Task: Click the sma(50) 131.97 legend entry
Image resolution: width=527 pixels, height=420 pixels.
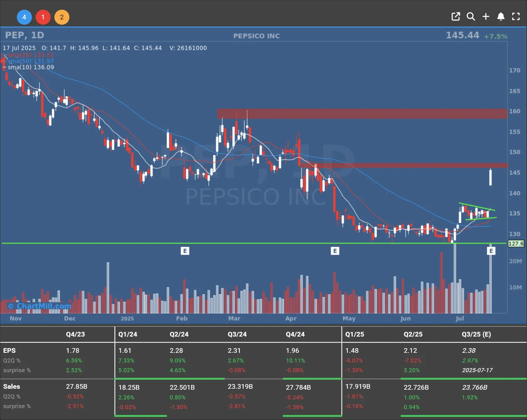Action: coord(30,61)
